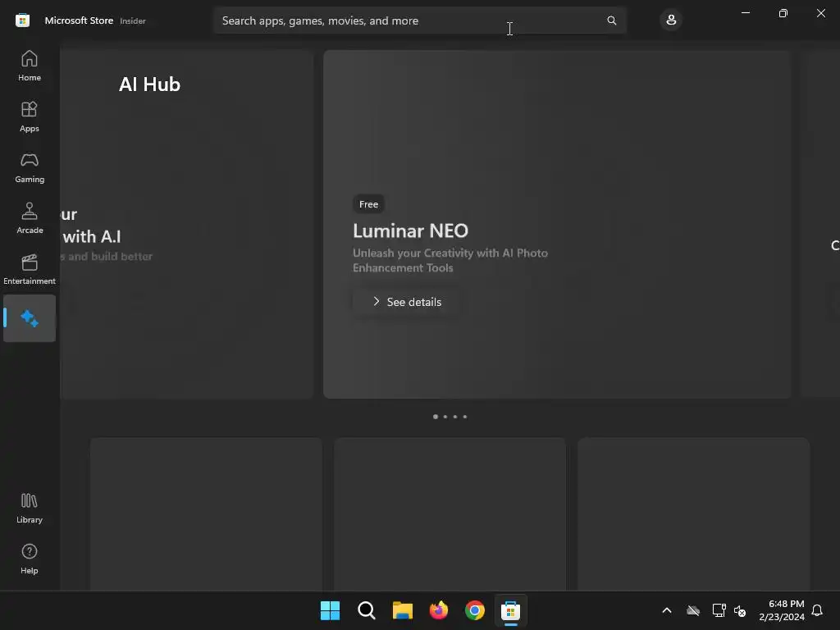
Task: Click the Free price badge
Action: tap(368, 204)
